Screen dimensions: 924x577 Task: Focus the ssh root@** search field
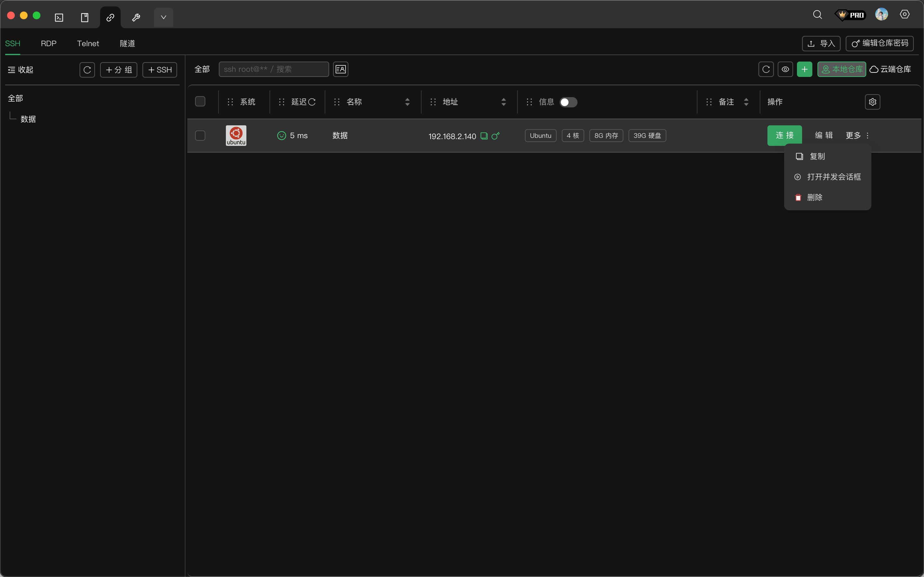273,69
